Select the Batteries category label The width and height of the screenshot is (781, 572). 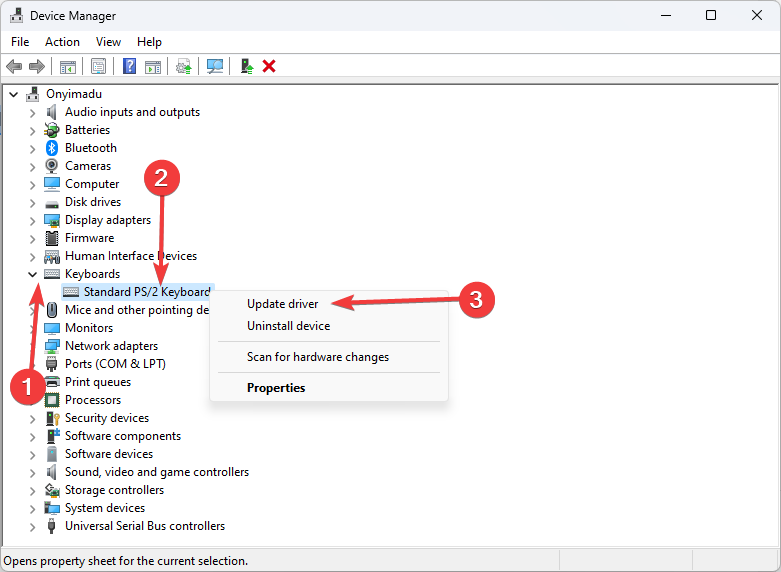88,130
